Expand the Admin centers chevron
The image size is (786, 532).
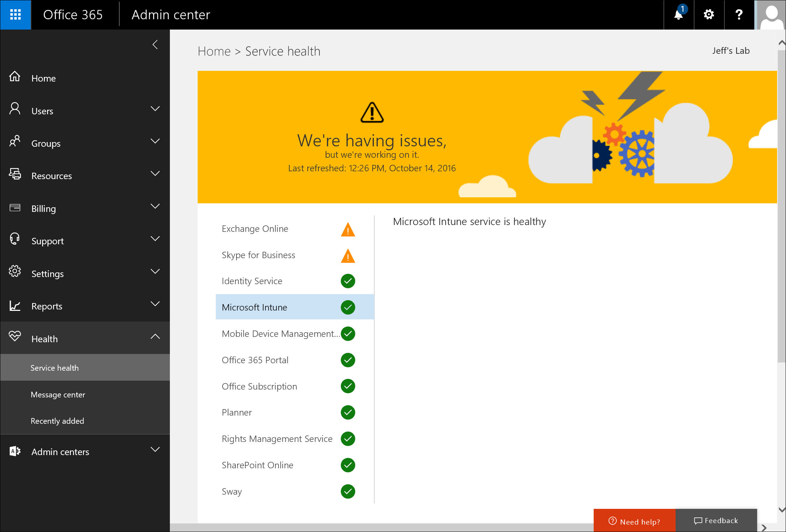click(x=155, y=449)
